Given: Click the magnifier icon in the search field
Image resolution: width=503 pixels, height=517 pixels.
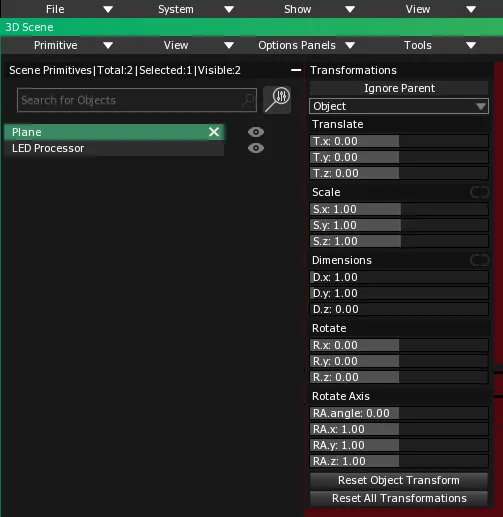Looking at the screenshot, I should point(248,99).
